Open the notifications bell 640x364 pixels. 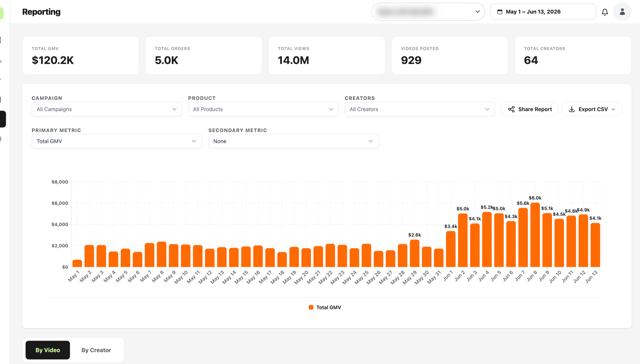click(x=604, y=12)
